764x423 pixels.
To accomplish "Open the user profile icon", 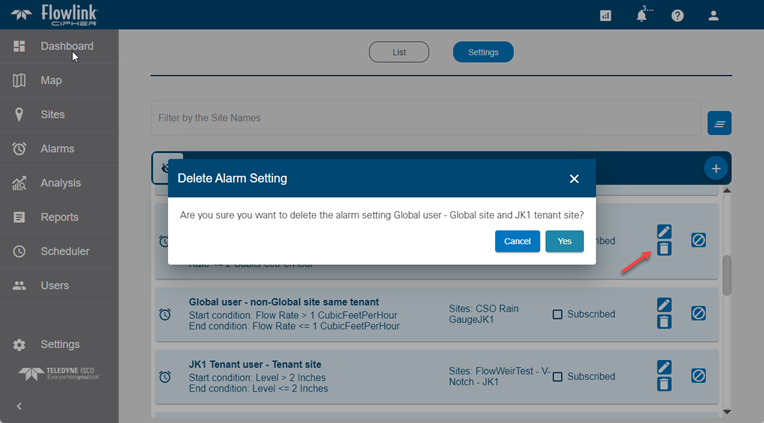I will 713,15.
